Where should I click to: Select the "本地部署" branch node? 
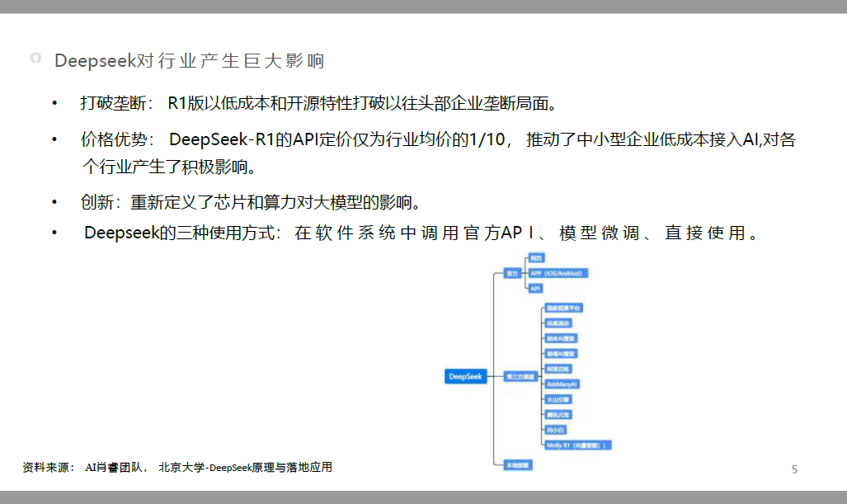[518, 465]
